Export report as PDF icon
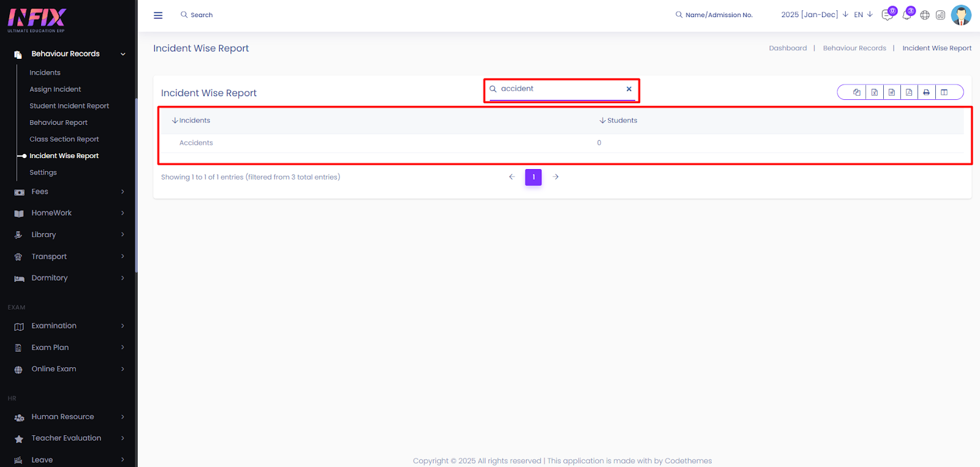Image resolution: width=980 pixels, height=467 pixels. 909,93
